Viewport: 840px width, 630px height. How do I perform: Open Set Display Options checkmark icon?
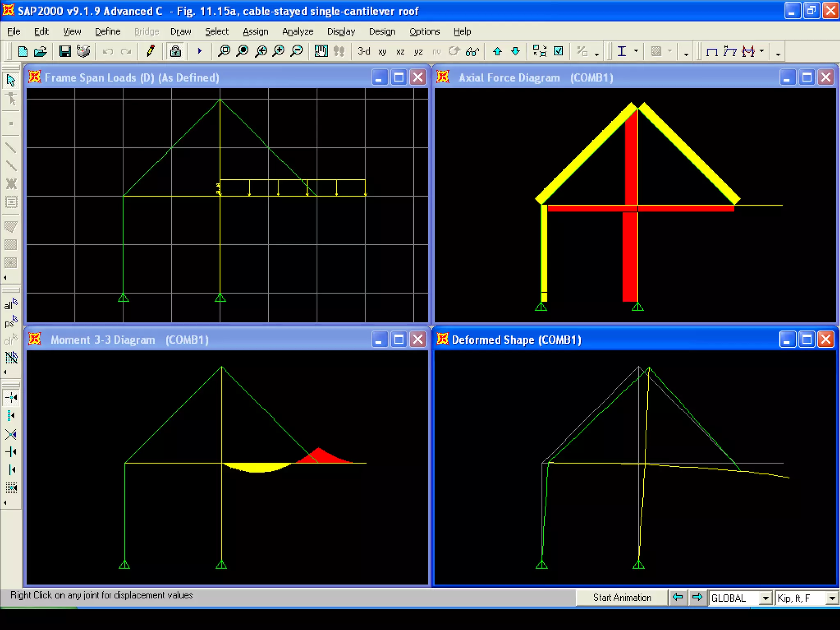coord(558,51)
